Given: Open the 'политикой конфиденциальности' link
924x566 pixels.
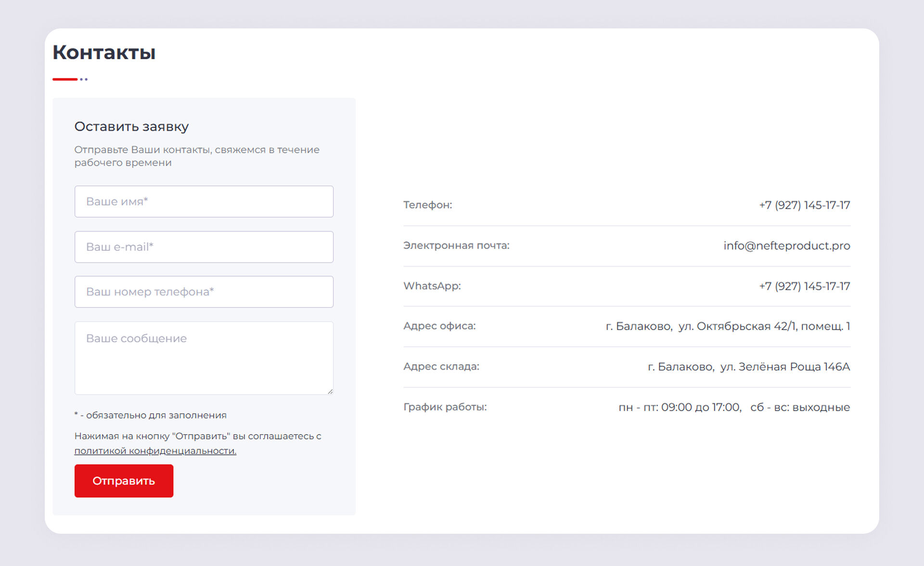Looking at the screenshot, I should 155,451.
